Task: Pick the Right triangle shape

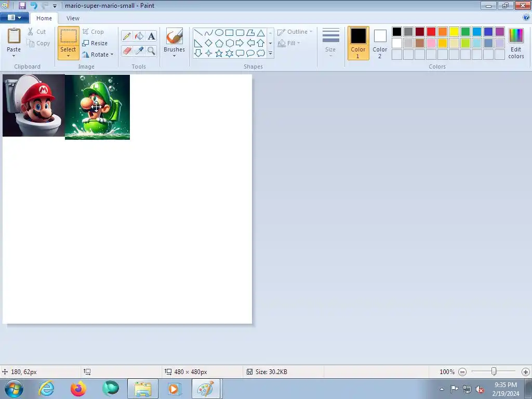Action: coord(198,43)
